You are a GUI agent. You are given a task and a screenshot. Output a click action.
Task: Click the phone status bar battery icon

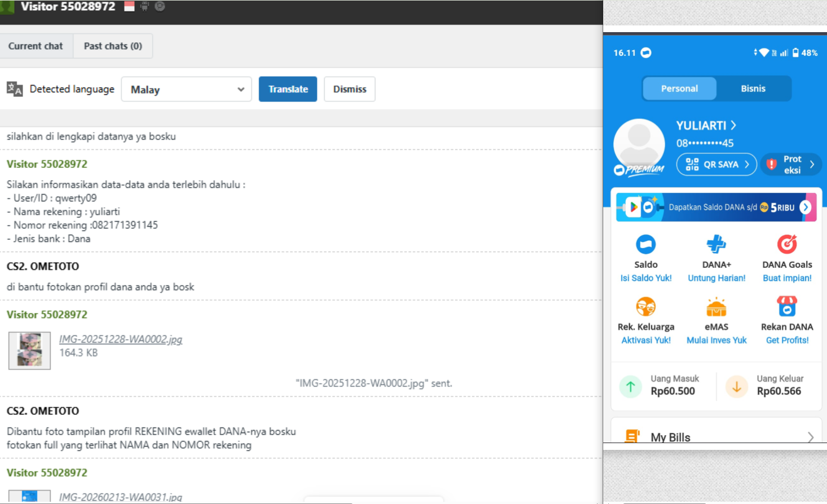point(795,52)
